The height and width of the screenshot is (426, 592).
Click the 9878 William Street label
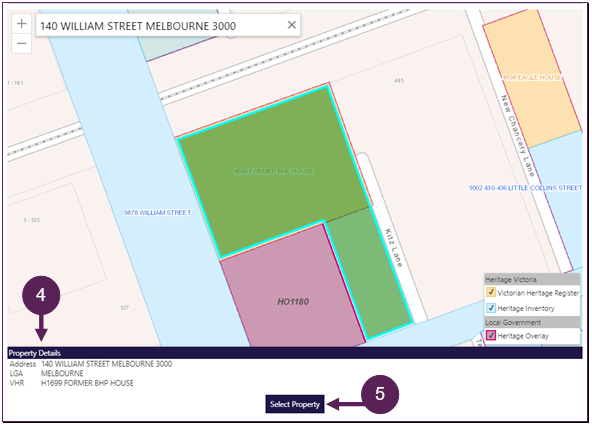point(157,213)
